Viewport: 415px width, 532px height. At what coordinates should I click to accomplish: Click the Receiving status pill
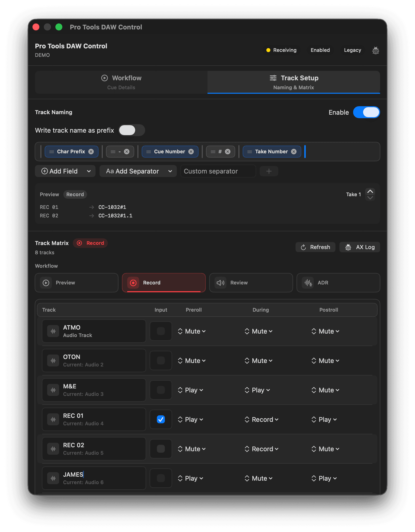tap(282, 50)
